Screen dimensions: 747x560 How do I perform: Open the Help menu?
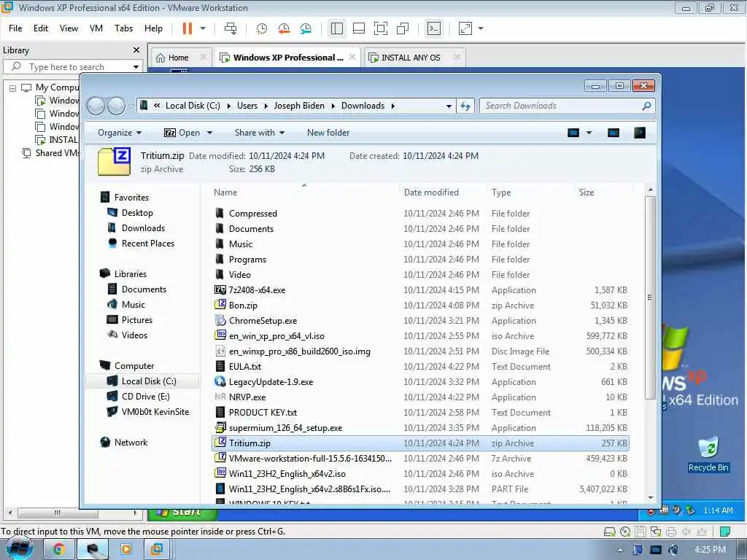click(x=153, y=28)
